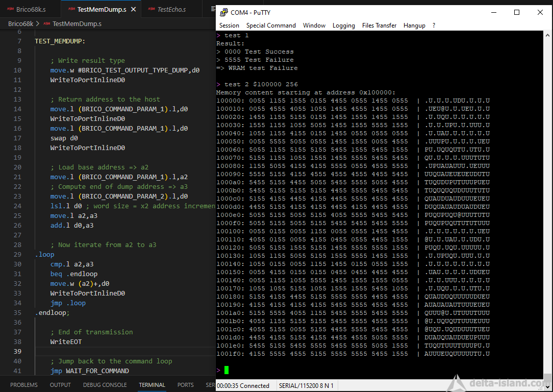The height and width of the screenshot is (392, 553).
Task: Click the PuTTY icon in the title bar
Action: pyautogui.click(x=223, y=12)
